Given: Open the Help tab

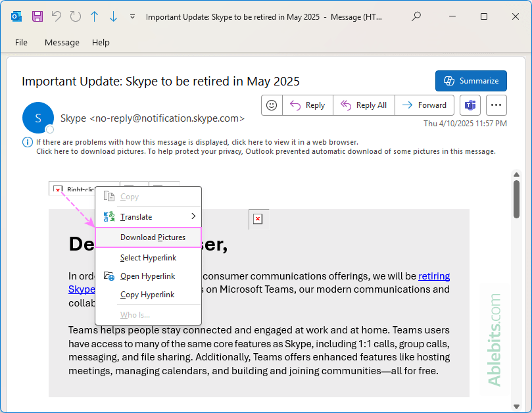Looking at the screenshot, I should (101, 43).
